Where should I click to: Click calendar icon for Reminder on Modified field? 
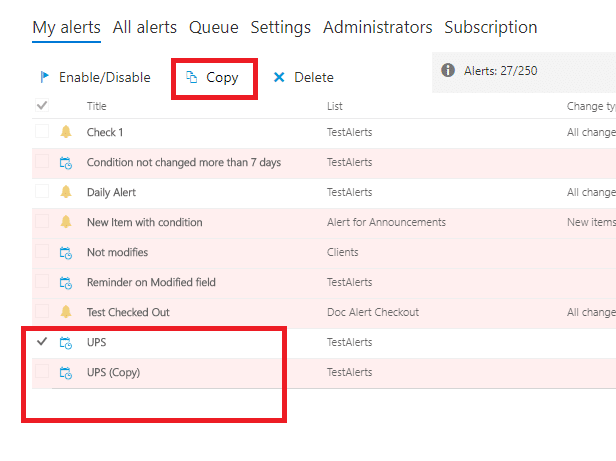pos(66,283)
